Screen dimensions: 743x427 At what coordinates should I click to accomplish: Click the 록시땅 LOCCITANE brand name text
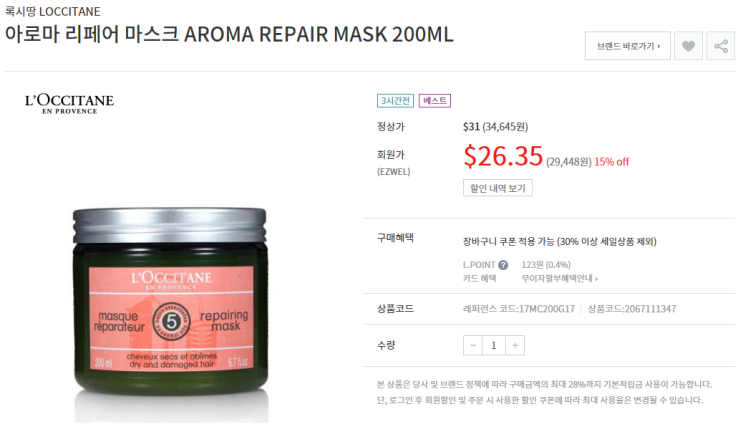coord(53,11)
